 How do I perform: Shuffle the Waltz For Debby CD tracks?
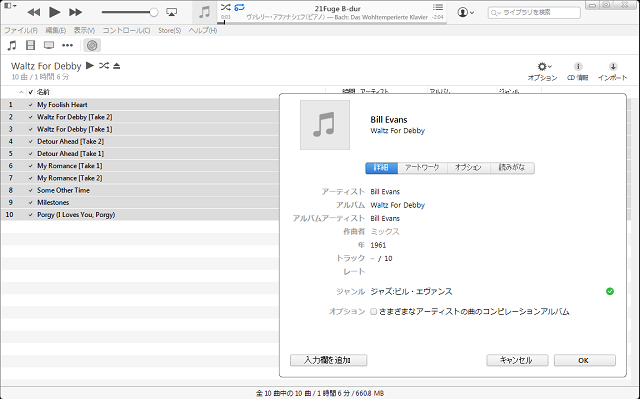[x=104, y=65]
